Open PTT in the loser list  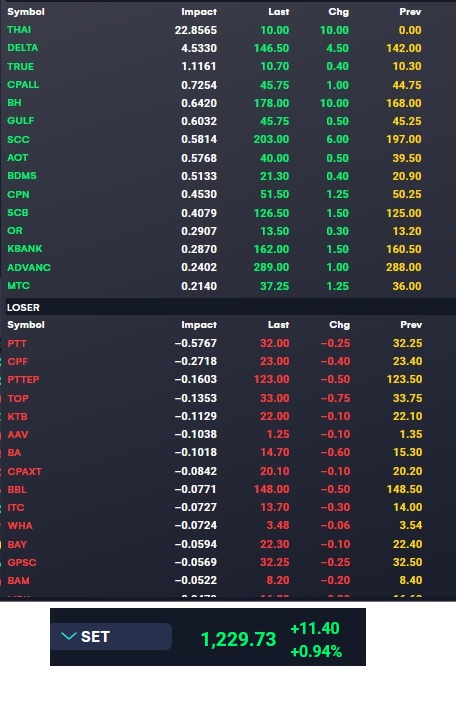click(x=17, y=343)
